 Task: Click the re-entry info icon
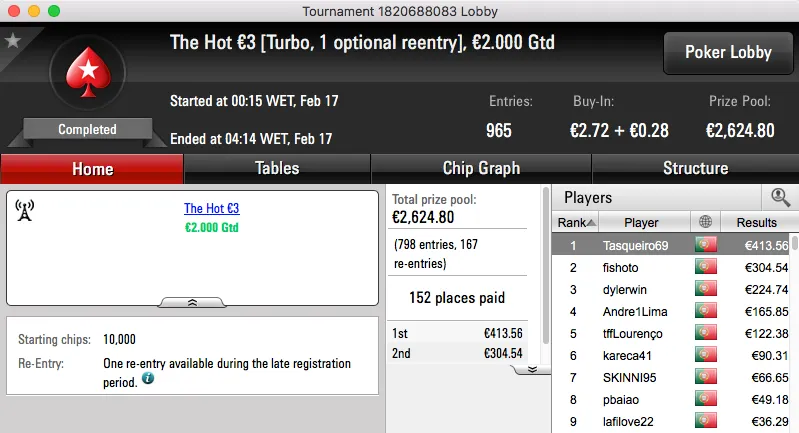148,379
